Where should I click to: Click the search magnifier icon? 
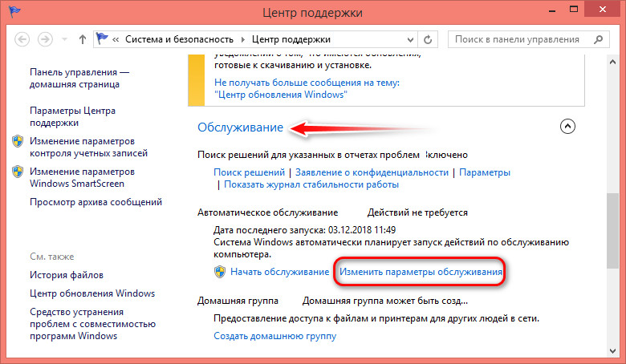pyautogui.click(x=598, y=39)
